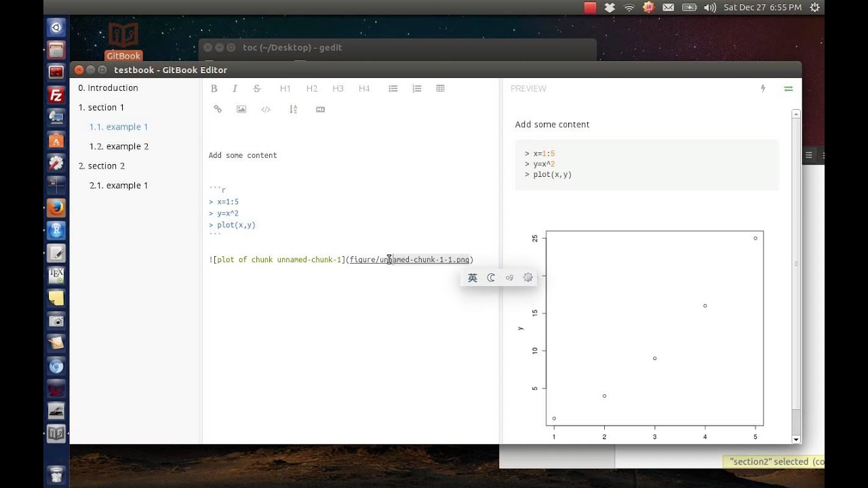This screenshot has width=868, height=488.
Task: Insert a bulleted list
Action: (x=393, y=89)
